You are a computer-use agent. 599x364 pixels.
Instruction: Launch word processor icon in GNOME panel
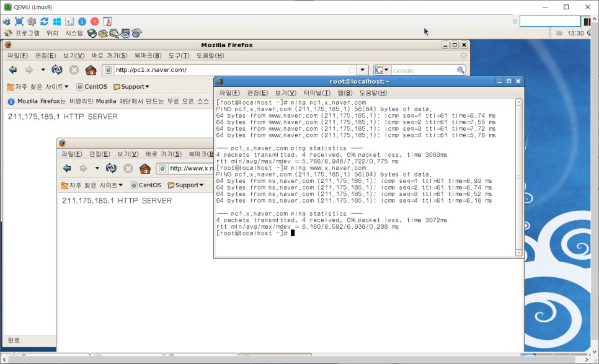114,33
